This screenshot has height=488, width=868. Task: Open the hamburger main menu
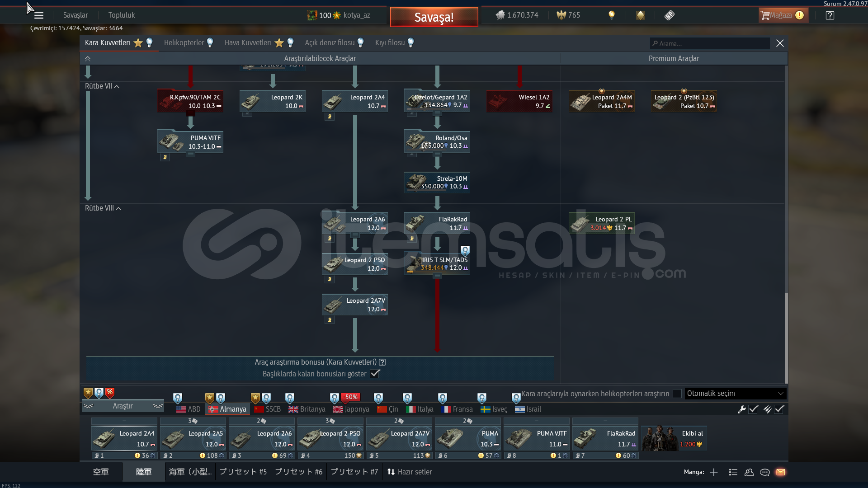[39, 15]
